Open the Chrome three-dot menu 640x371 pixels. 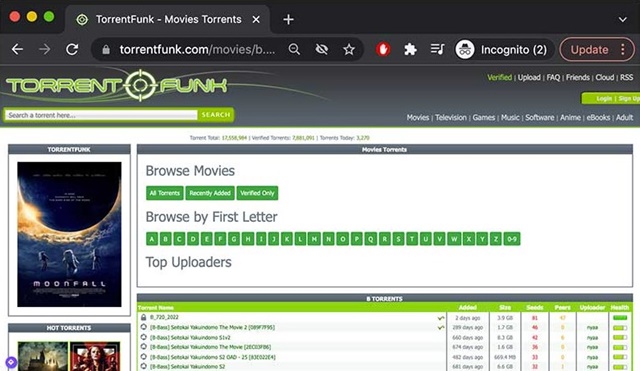point(623,50)
